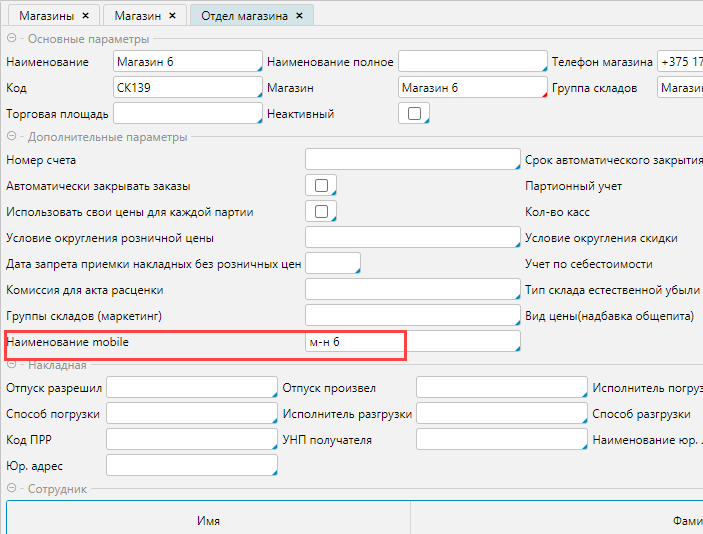Click the Имя column header
Image resolution: width=703 pixels, height=534 pixels.
coord(208,521)
